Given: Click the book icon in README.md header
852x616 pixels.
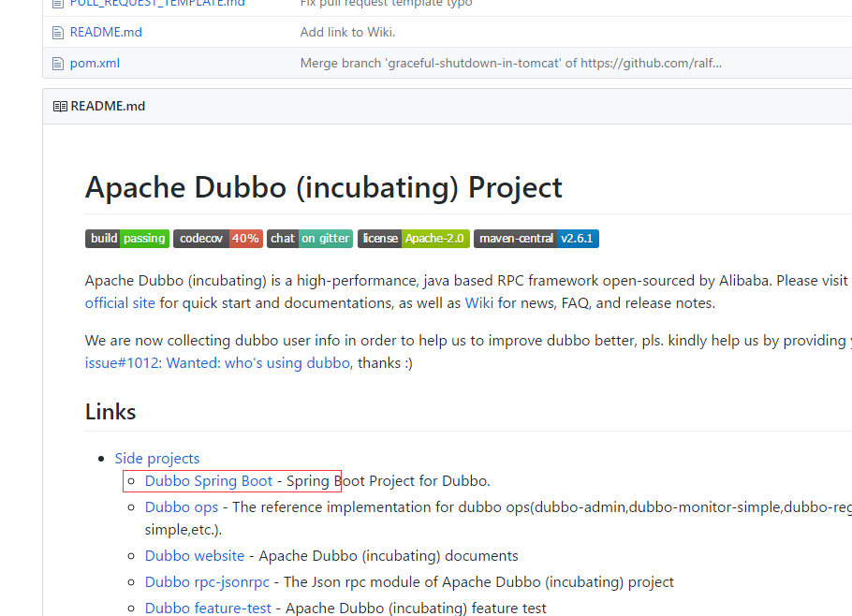Looking at the screenshot, I should tap(60, 106).
